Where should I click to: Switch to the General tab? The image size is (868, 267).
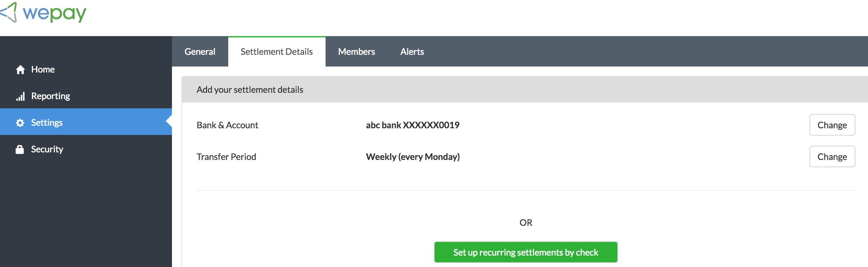[x=200, y=51]
